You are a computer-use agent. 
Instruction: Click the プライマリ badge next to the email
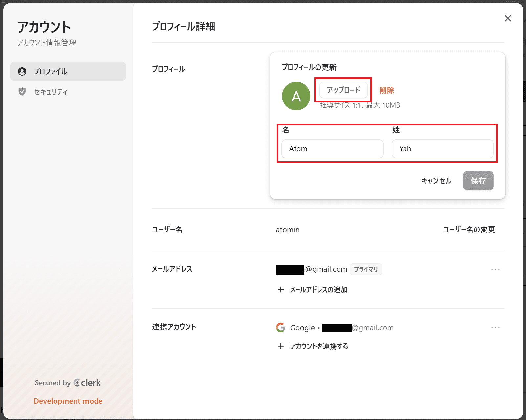tap(366, 269)
